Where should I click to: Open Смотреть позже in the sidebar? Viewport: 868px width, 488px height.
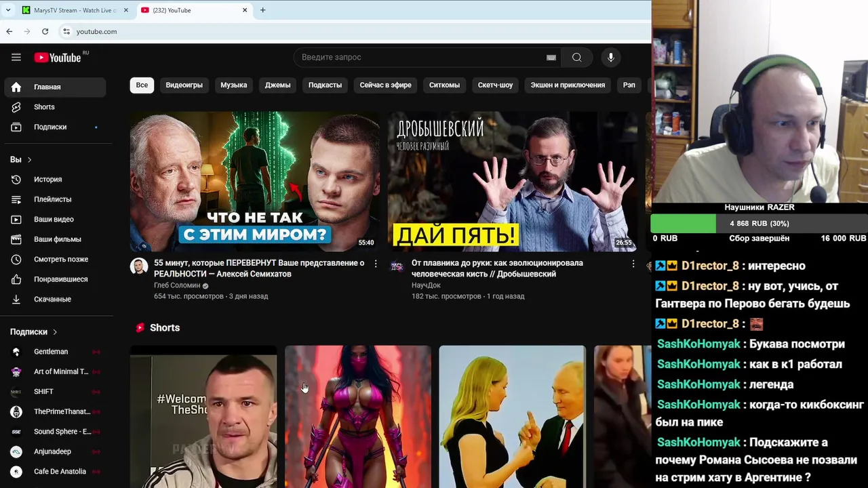[x=55, y=259]
